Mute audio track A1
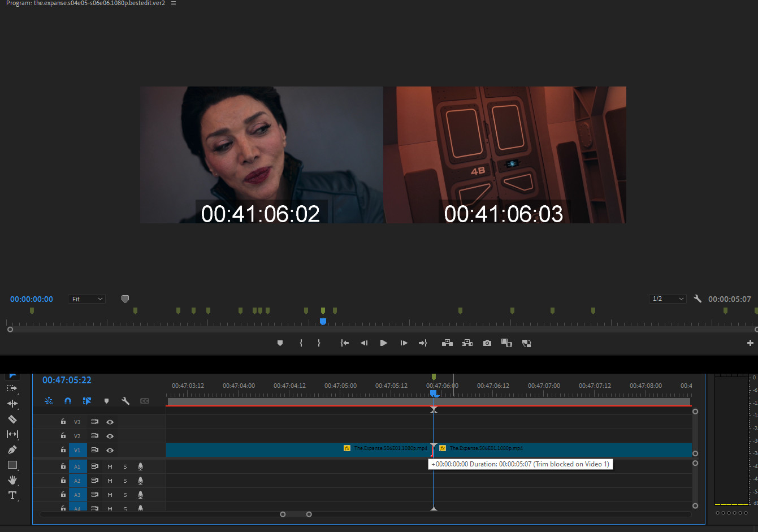 (110, 466)
